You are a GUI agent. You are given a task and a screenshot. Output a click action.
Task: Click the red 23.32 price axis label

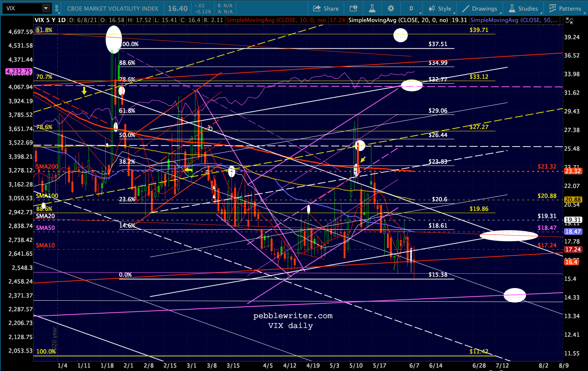(573, 171)
